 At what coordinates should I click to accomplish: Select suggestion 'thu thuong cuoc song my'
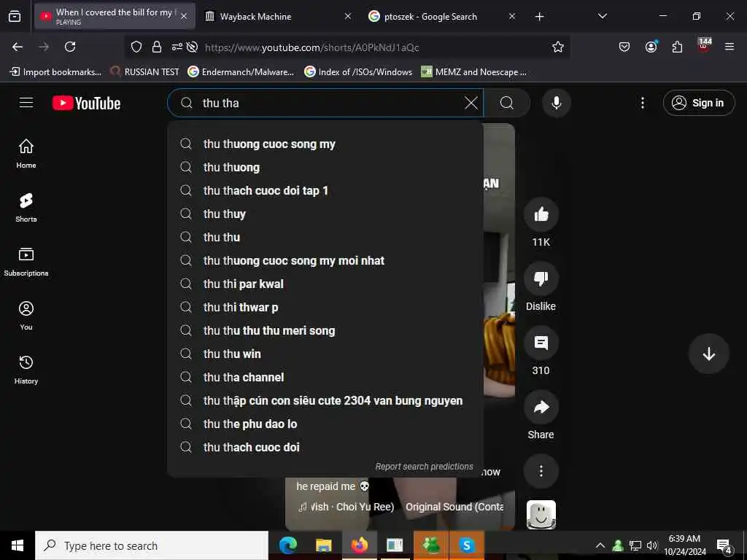325,144
